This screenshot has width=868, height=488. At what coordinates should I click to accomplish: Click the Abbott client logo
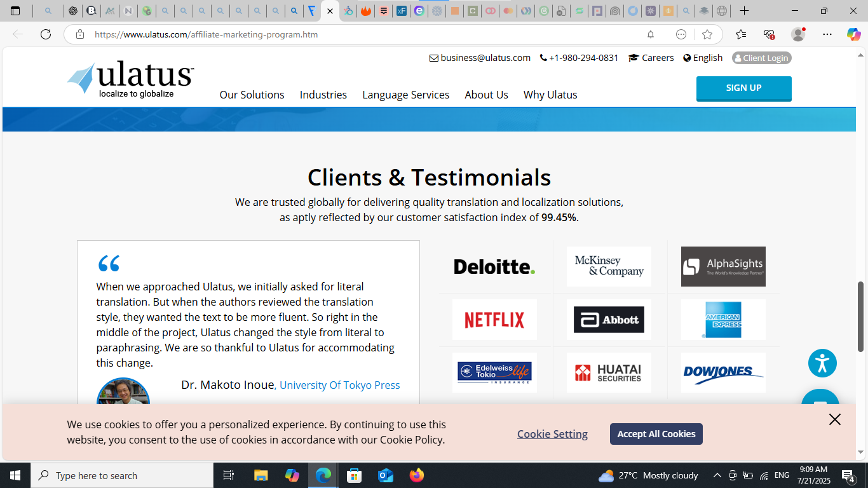point(609,320)
